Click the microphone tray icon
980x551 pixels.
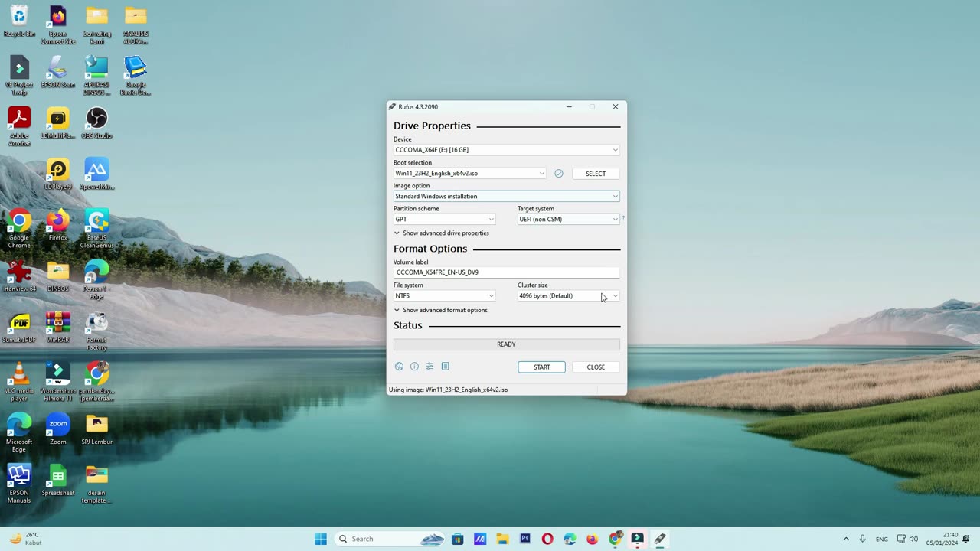[x=863, y=539]
